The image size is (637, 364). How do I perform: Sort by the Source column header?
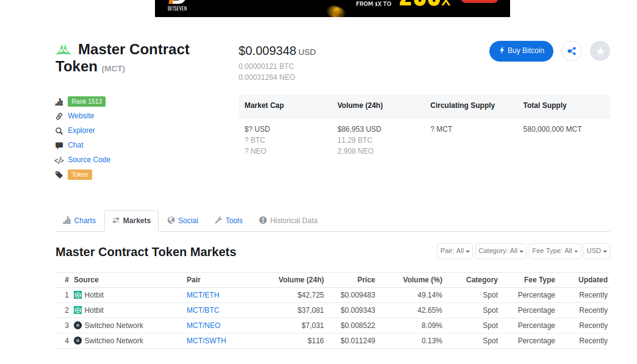coord(86,280)
